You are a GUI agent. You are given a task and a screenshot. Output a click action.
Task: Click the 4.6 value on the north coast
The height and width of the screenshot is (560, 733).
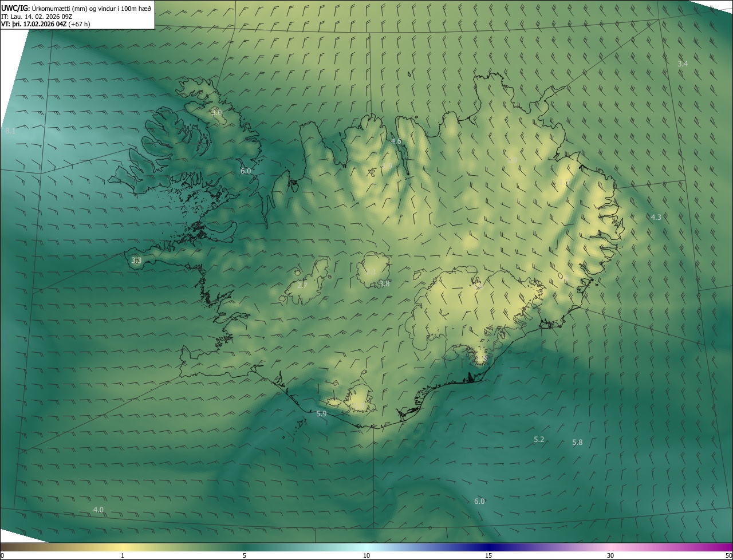click(396, 141)
